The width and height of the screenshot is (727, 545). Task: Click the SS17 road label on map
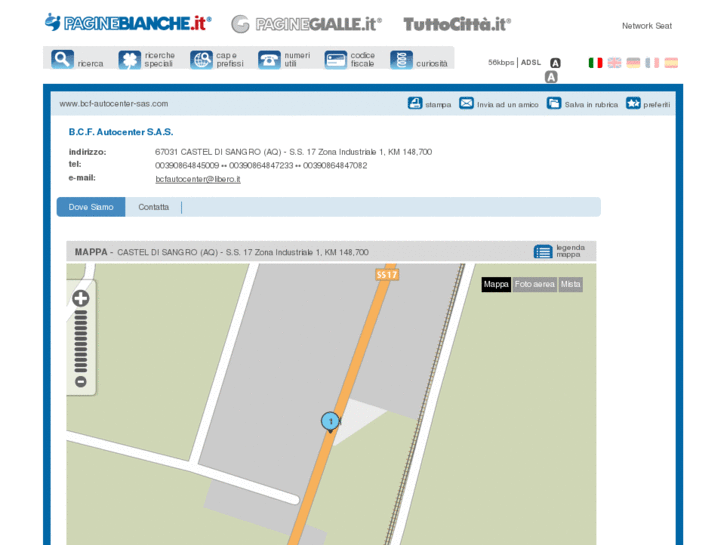(x=387, y=275)
